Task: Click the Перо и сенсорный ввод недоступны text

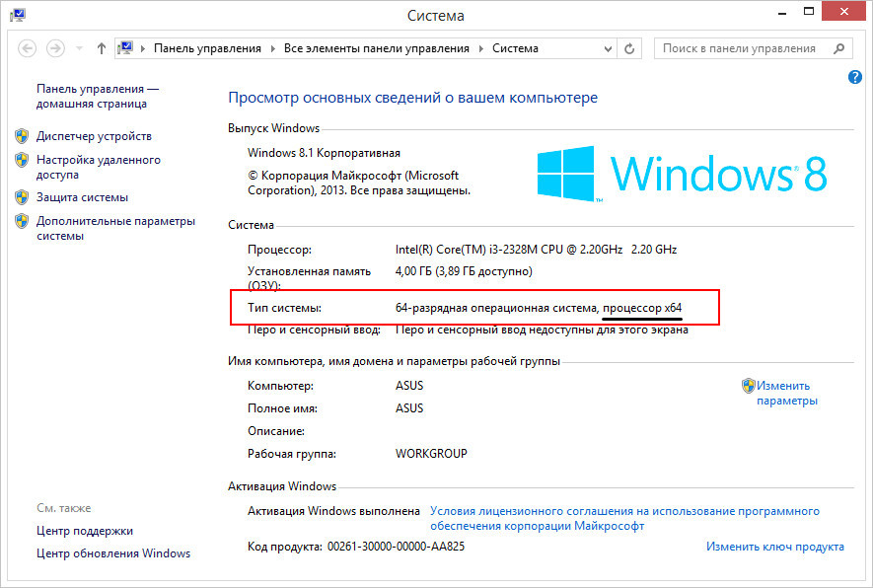Action: pos(542,330)
